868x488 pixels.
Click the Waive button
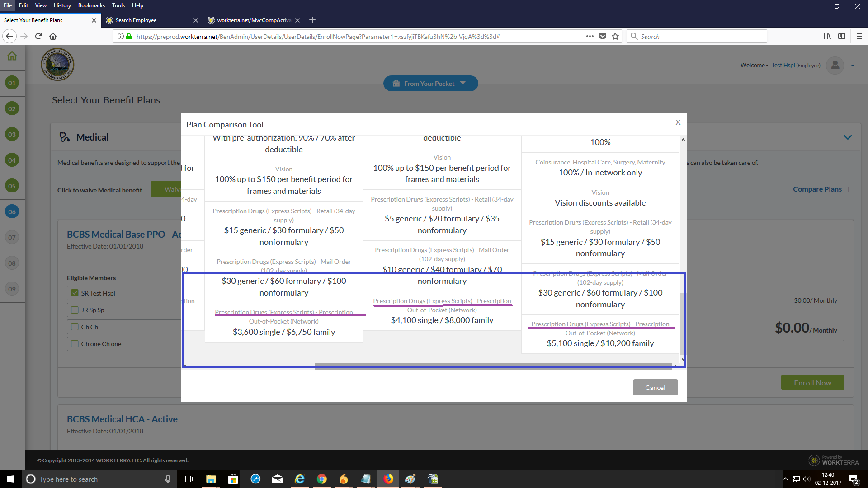click(x=166, y=189)
